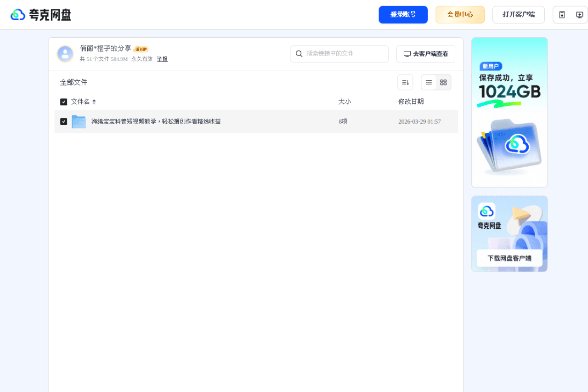Open the sort order icon
The height and width of the screenshot is (392, 588).
click(x=405, y=82)
